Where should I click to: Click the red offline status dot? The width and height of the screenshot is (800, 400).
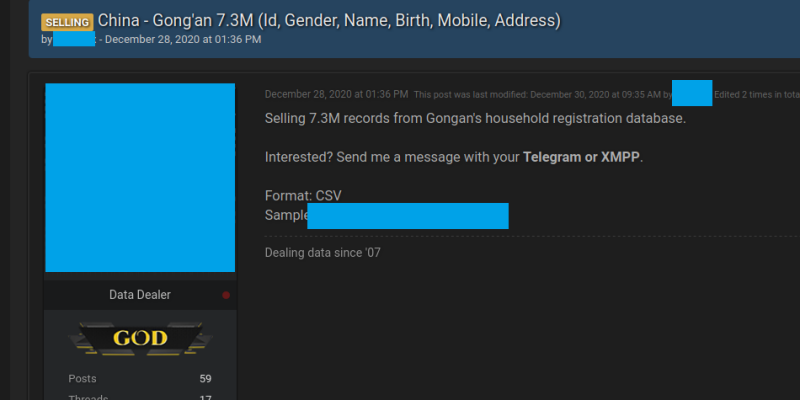pyautogui.click(x=226, y=295)
